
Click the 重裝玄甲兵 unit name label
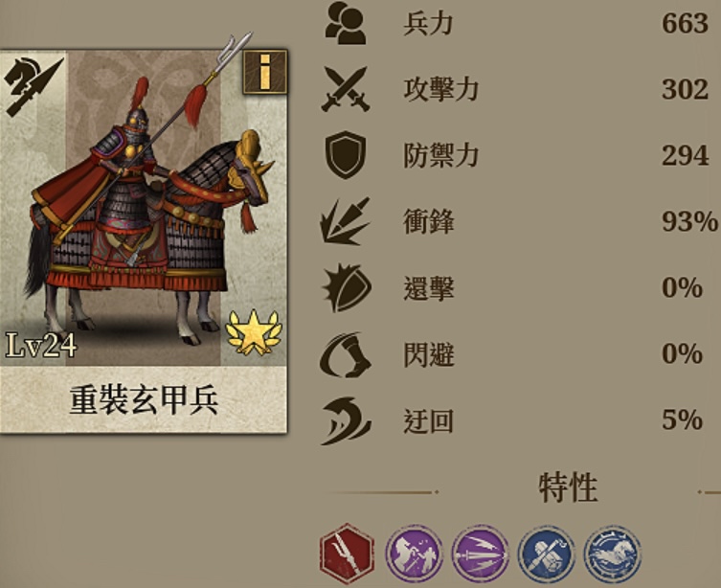coord(144,400)
